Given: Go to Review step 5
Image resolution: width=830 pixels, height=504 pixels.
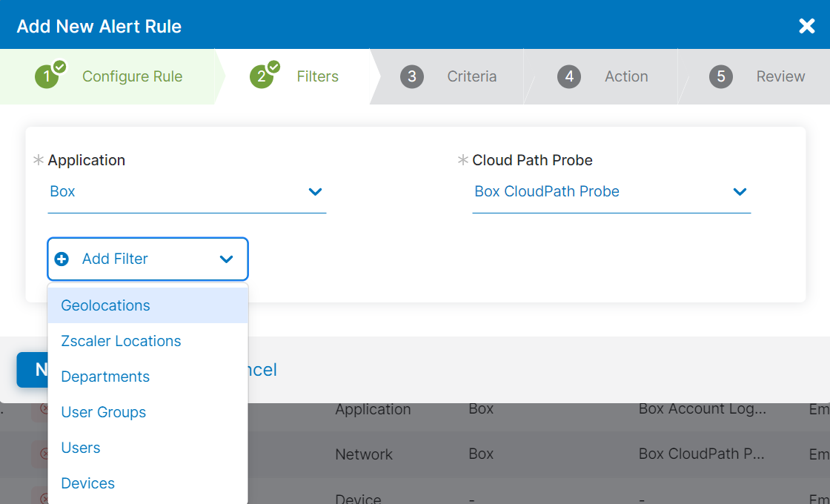Looking at the screenshot, I should pos(780,76).
